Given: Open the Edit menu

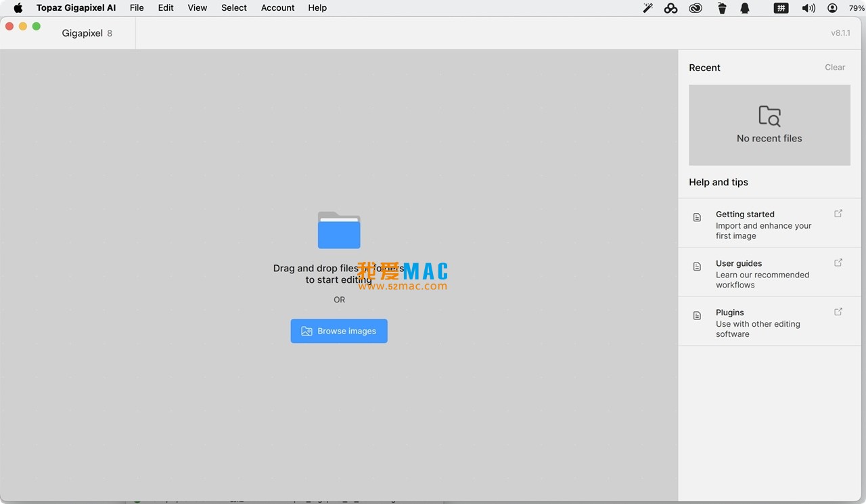Looking at the screenshot, I should pyautogui.click(x=166, y=8).
